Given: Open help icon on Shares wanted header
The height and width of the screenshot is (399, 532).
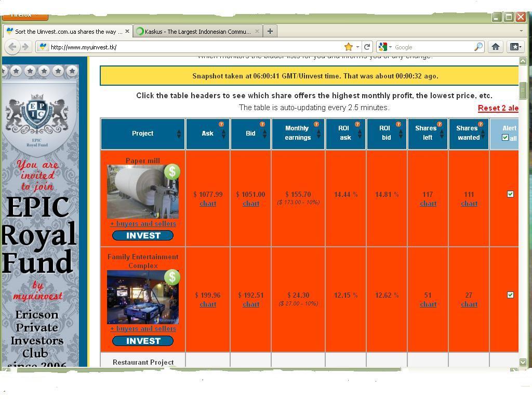Looking at the screenshot, I should [x=481, y=124].
